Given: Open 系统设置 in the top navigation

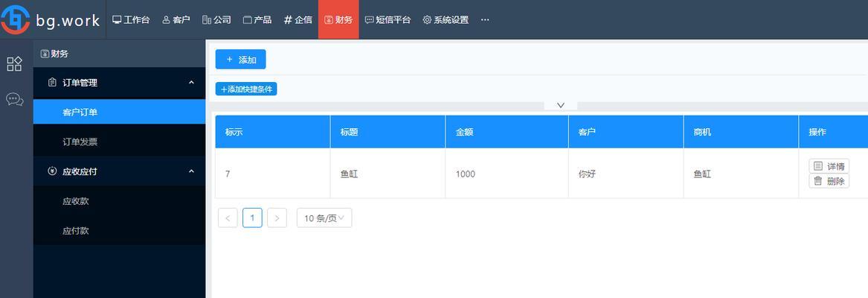Looking at the screenshot, I should coord(446,19).
